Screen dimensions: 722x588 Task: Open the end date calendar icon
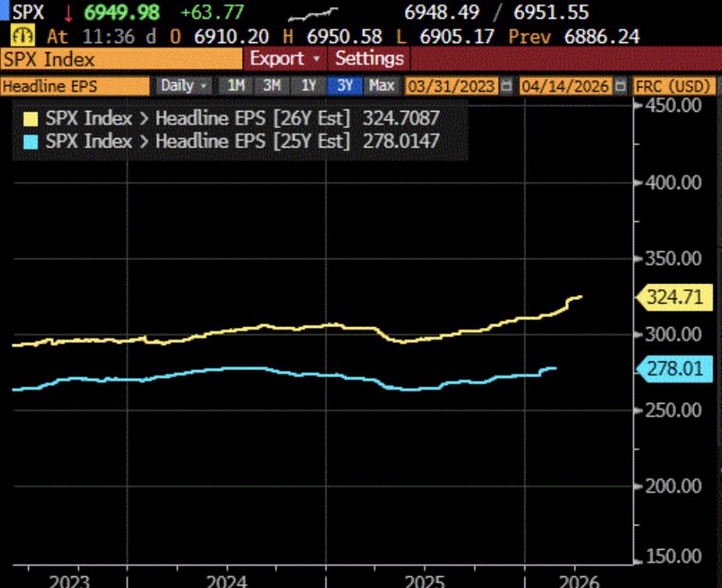tap(621, 86)
